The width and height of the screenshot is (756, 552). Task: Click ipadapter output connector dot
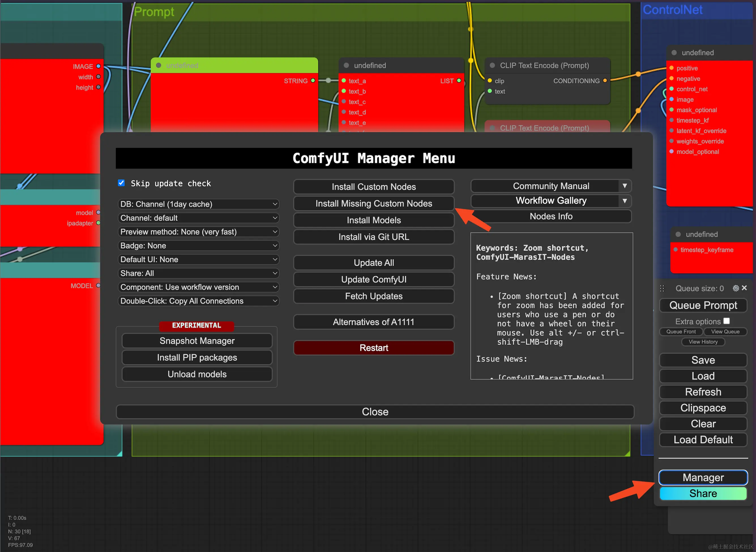(98, 223)
